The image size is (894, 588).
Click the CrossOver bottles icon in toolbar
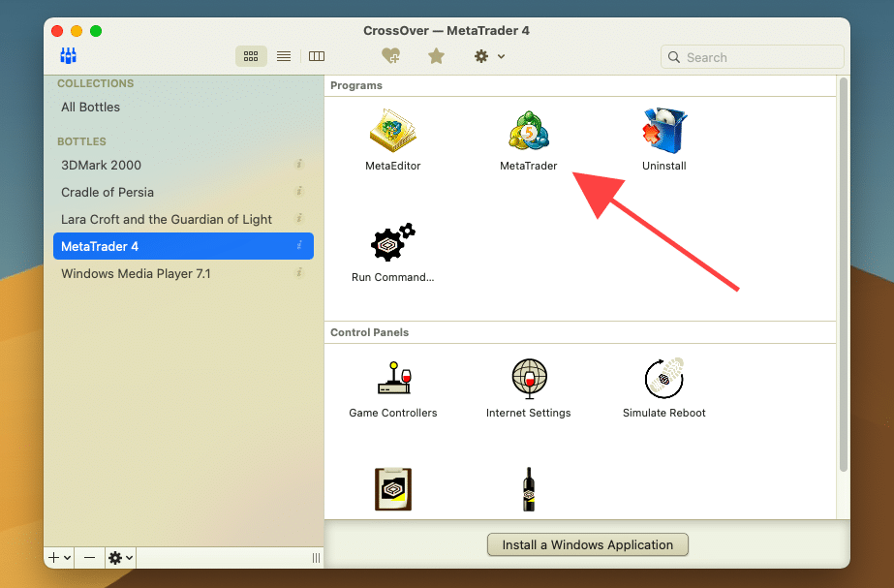pos(69,56)
